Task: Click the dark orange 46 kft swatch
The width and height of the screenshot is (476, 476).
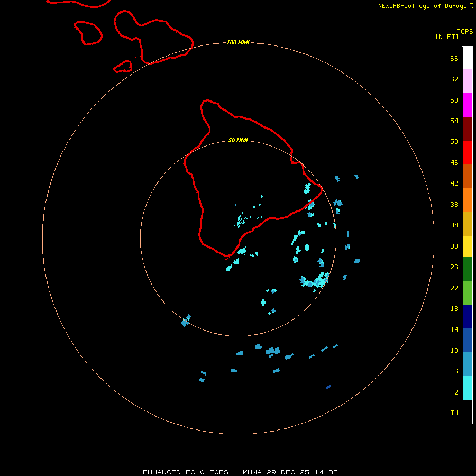Action: click(x=467, y=176)
